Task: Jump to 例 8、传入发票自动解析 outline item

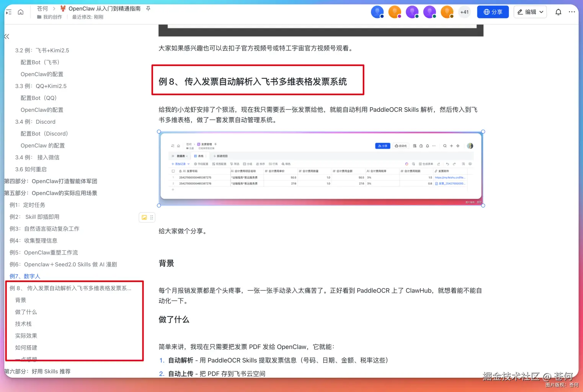Action: pyautogui.click(x=70, y=288)
